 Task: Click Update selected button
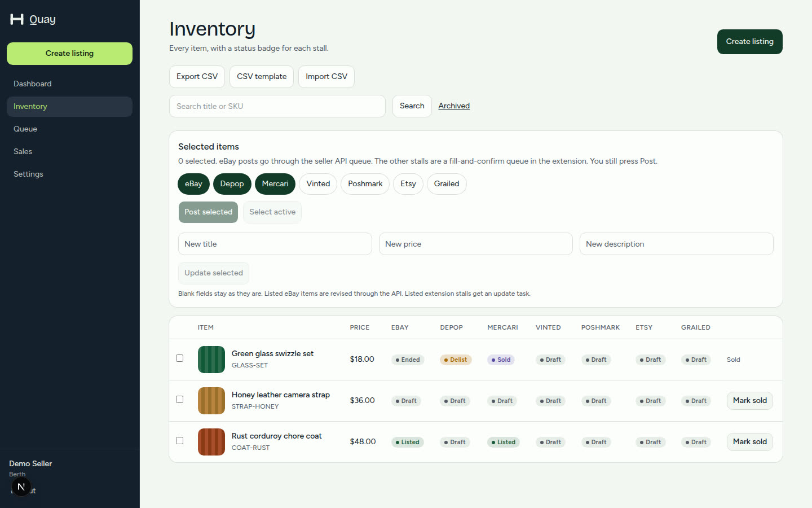tap(213, 273)
